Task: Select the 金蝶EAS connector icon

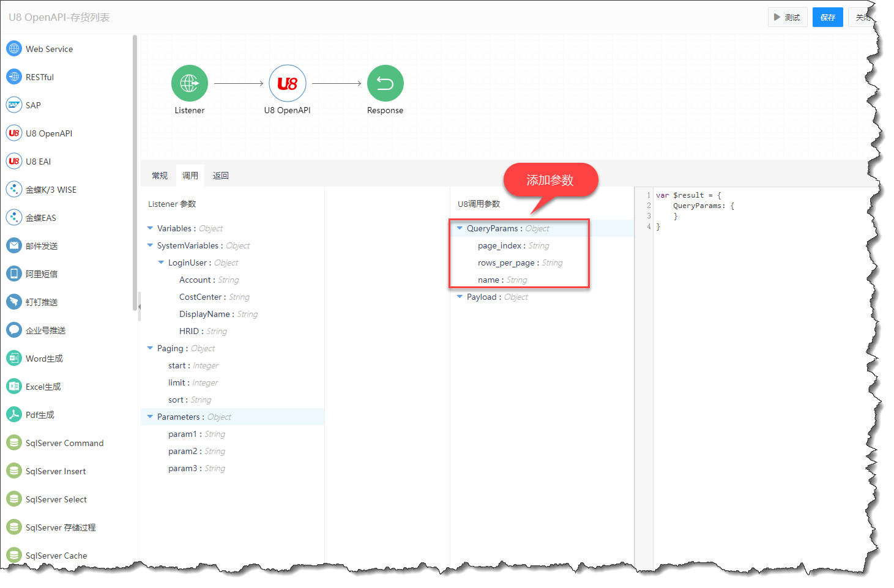Action: point(14,217)
